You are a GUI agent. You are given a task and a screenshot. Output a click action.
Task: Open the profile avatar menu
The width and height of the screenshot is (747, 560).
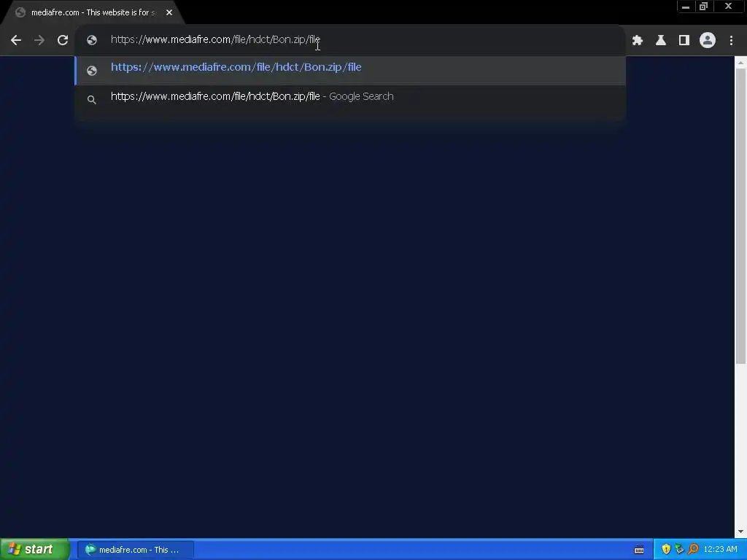click(x=708, y=41)
